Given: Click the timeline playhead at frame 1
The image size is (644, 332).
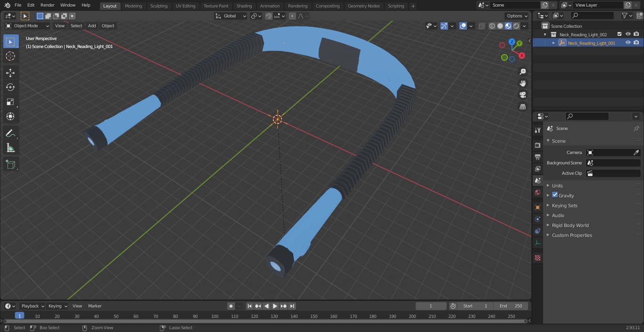Looking at the screenshot, I should [x=19, y=316].
